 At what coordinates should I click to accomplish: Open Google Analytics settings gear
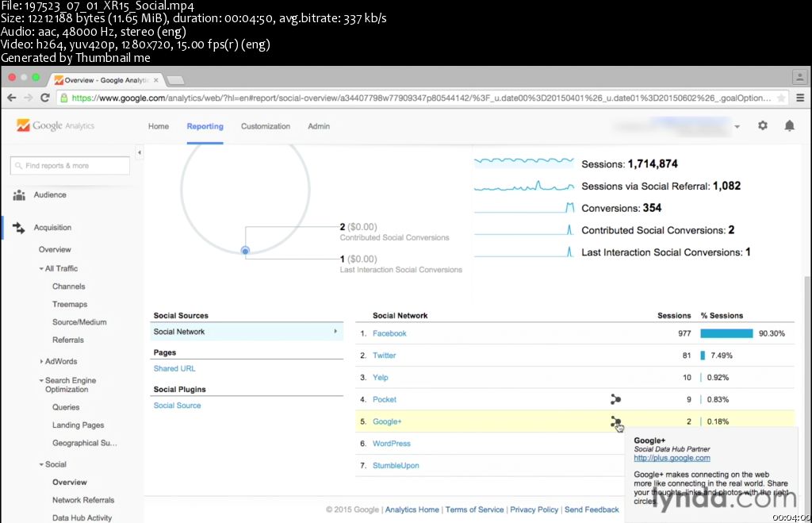[x=762, y=125]
